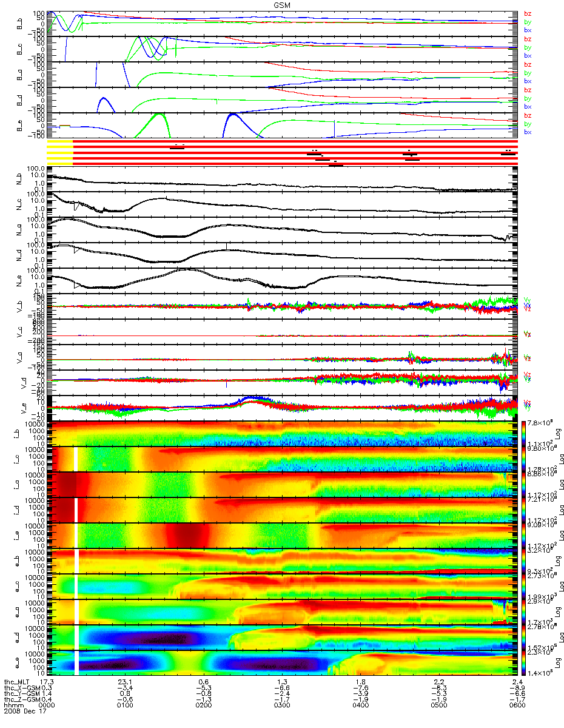Click the i_e spectrogram color bar
This screenshot has height=728, width=564.
tap(524, 536)
